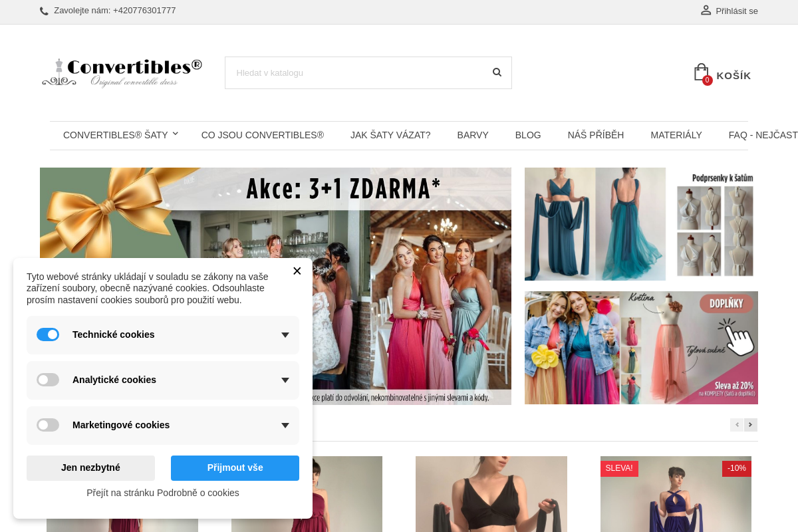Open the blue dress product with -10% badge
This screenshot has height=532, width=798.
click(x=676, y=494)
